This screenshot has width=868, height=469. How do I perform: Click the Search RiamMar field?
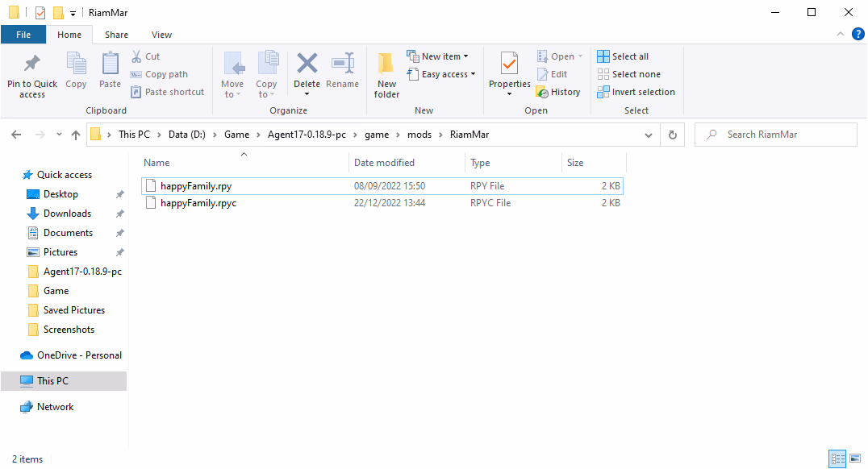(x=775, y=135)
